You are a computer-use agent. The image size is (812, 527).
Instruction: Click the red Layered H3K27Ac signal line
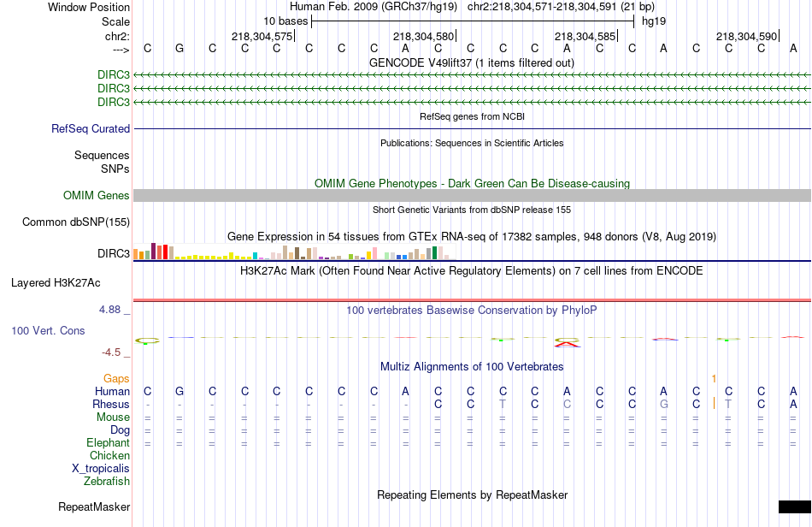tap(473, 300)
